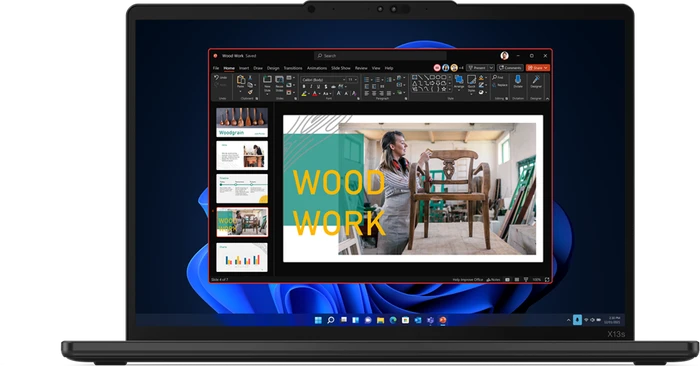Open taskbar Search magnifier
The height and width of the screenshot is (366, 700).
click(x=331, y=320)
